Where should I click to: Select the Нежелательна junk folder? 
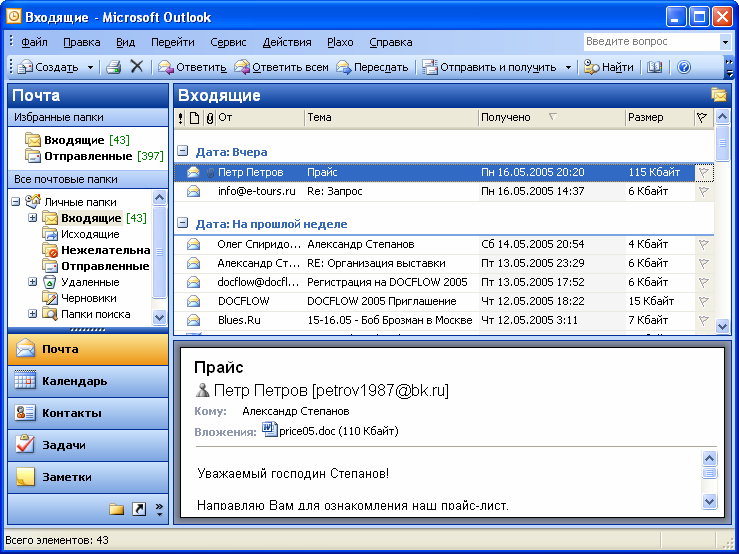[96, 250]
